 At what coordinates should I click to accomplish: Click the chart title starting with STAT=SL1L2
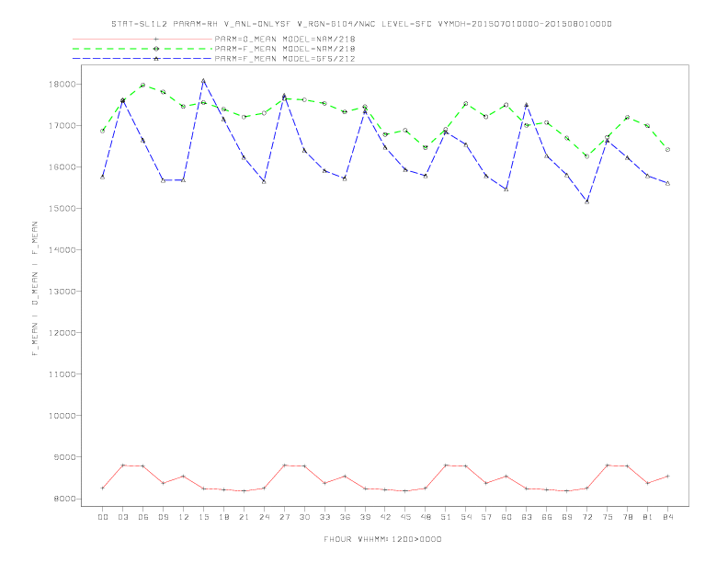click(361, 24)
